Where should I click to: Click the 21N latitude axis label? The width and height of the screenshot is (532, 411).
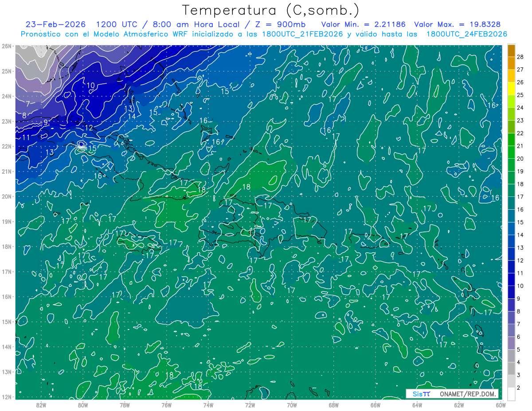point(7,172)
